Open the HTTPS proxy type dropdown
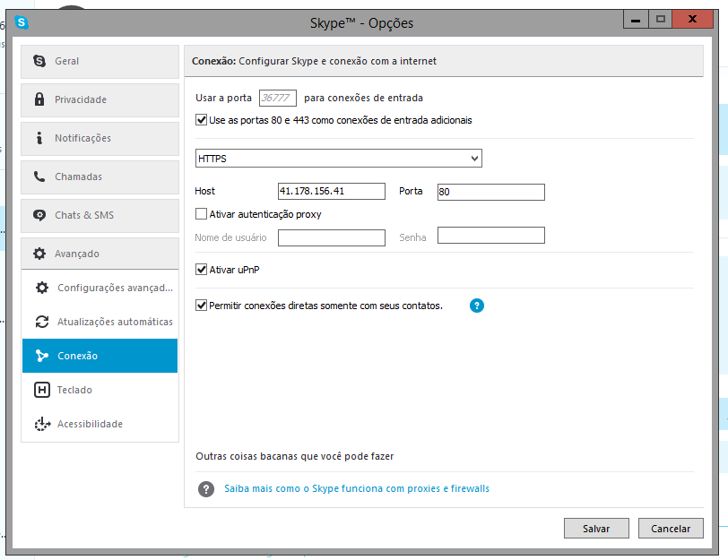The height and width of the screenshot is (560, 728). tap(339, 159)
